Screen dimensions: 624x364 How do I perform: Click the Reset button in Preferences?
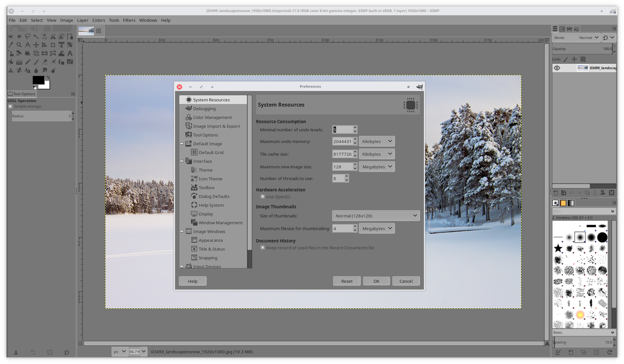tap(347, 281)
